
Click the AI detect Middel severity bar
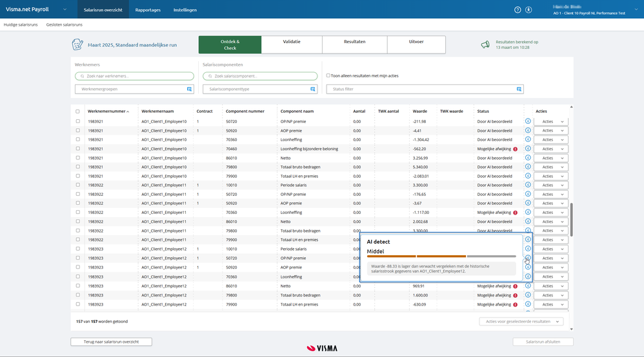pyautogui.click(x=441, y=256)
